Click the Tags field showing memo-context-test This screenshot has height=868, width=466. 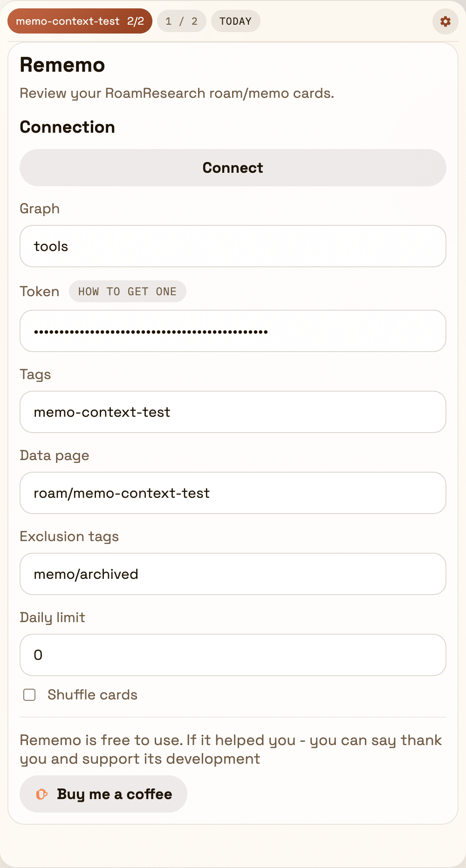233,412
